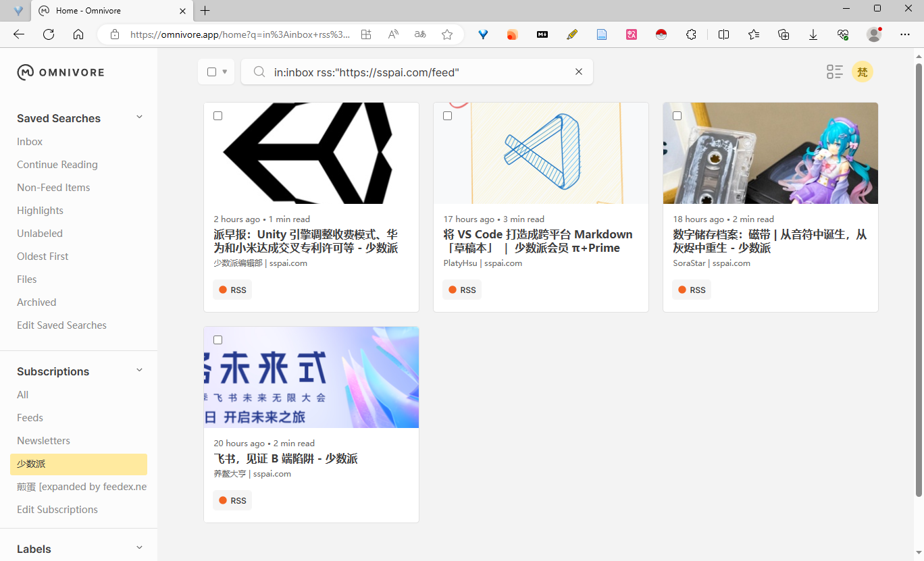Clear the search query with the X
The image size is (924, 561).
coord(579,72)
